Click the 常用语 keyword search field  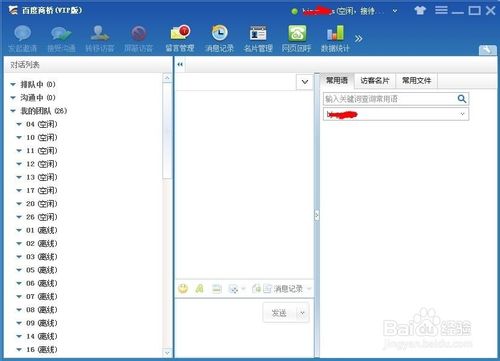[x=389, y=99]
